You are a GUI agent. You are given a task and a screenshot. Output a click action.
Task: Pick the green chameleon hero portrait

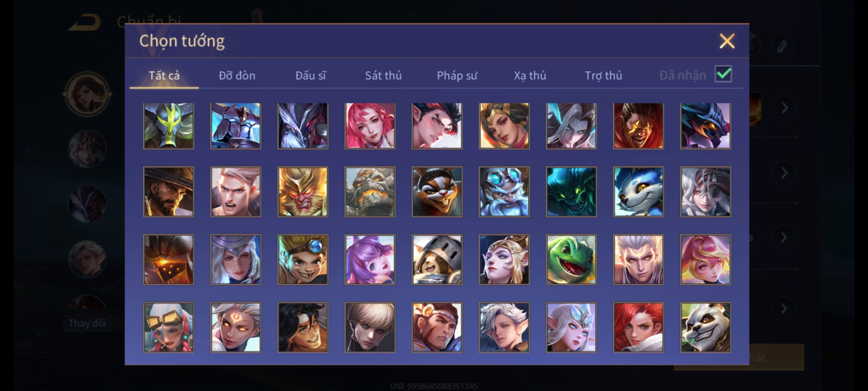point(571,259)
